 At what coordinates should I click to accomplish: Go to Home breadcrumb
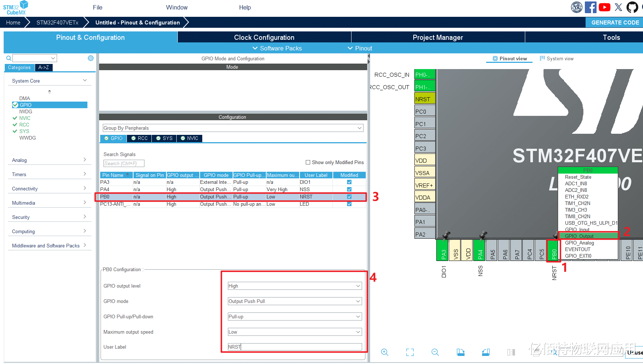tap(13, 22)
